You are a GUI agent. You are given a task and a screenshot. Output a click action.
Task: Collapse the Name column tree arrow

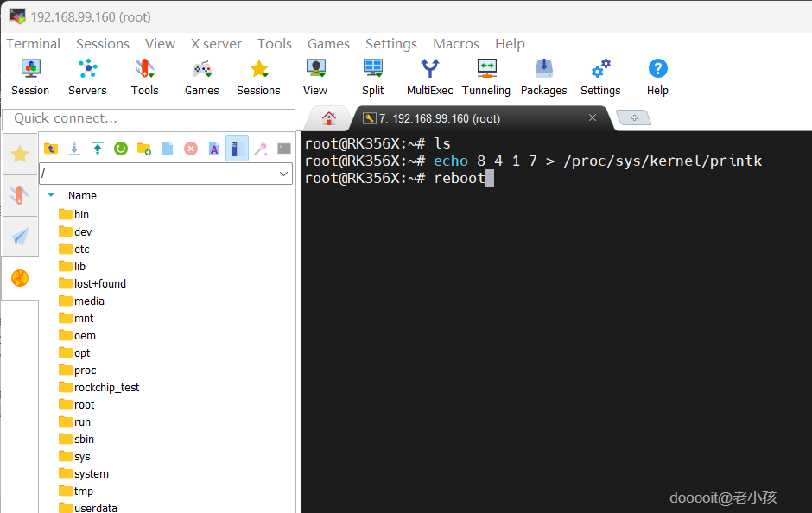(51, 195)
